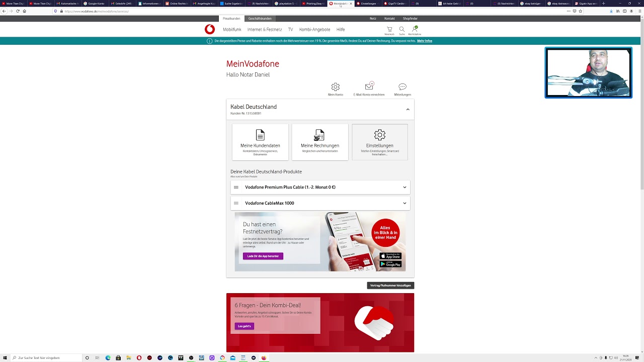The width and height of the screenshot is (644, 362).
Task: Click the Los geht's button
Action: point(244,326)
